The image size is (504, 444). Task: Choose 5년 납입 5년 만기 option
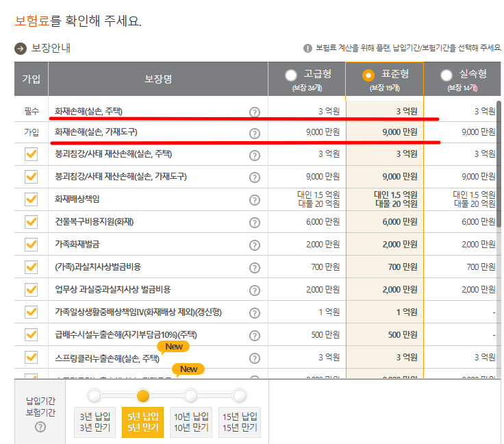point(142,423)
